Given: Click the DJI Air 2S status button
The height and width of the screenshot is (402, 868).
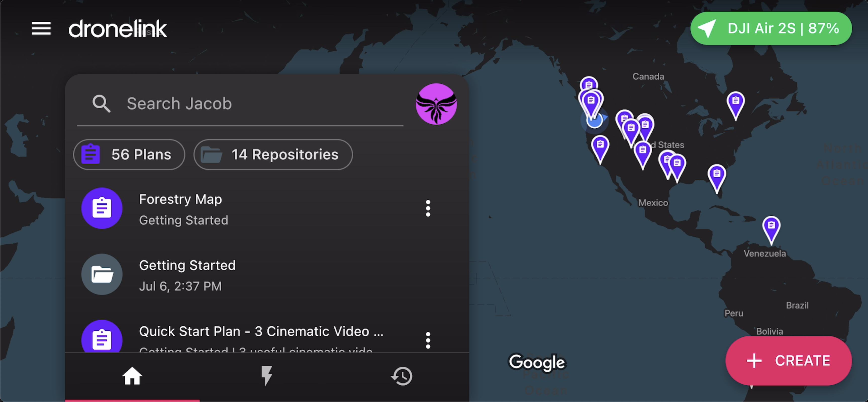Looking at the screenshot, I should 771,28.
